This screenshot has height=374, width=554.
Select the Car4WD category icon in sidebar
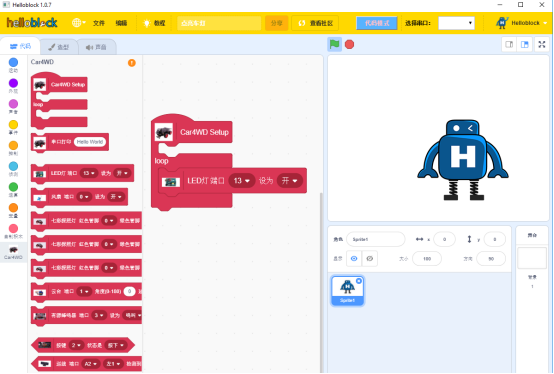(x=13, y=252)
